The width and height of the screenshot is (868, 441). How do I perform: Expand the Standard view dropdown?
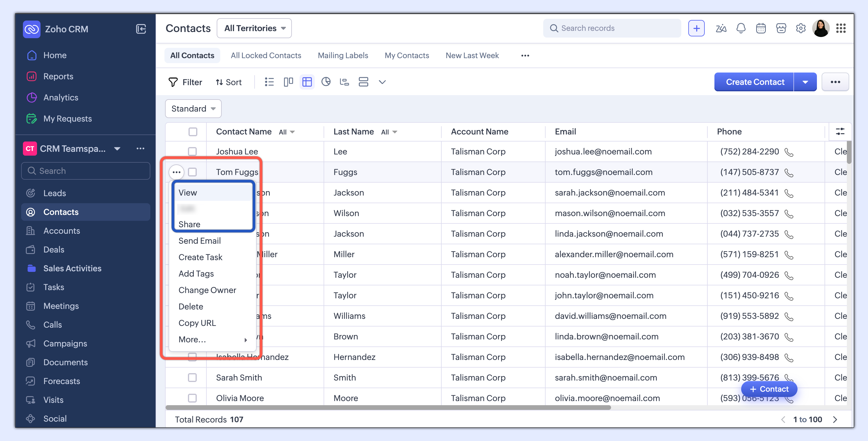[193, 108]
